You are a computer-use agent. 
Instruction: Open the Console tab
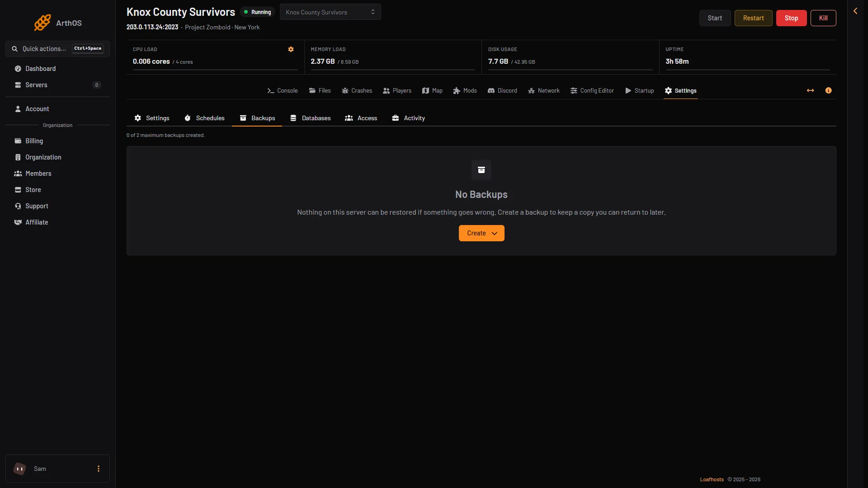[283, 91]
